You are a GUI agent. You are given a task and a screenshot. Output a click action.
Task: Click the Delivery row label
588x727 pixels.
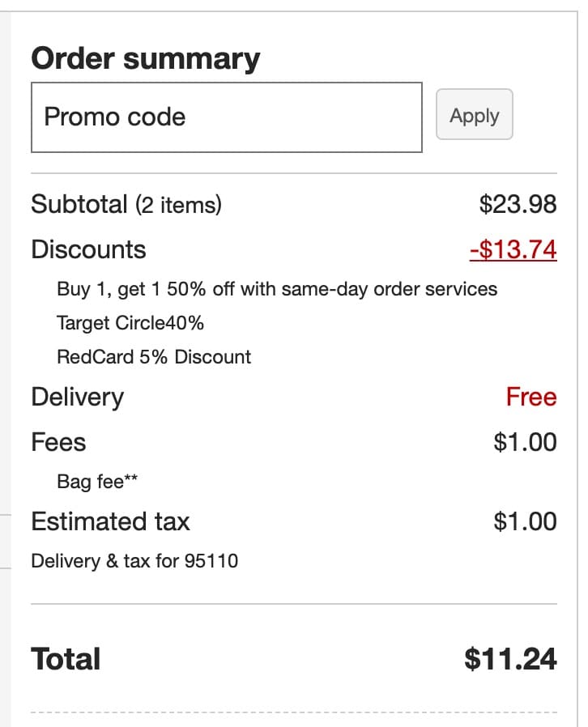click(x=77, y=397)
